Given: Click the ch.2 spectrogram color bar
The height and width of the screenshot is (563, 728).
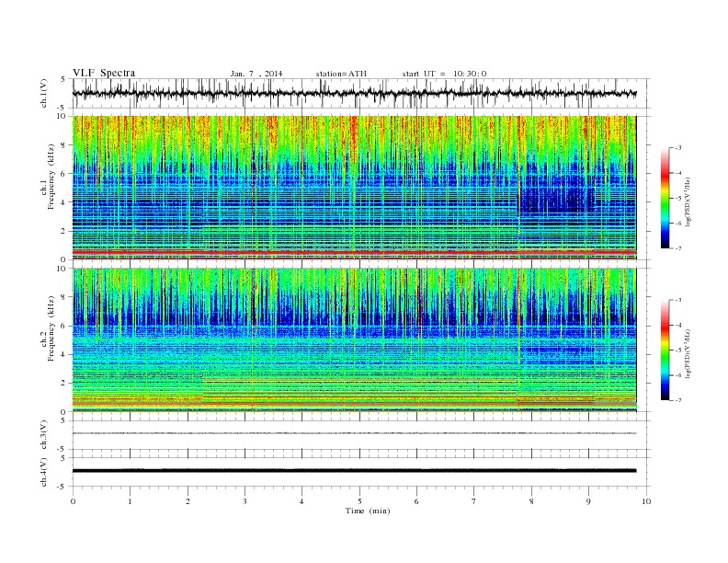Looking at the screenshot, I should pyautogui.click(x=665, y=350).
